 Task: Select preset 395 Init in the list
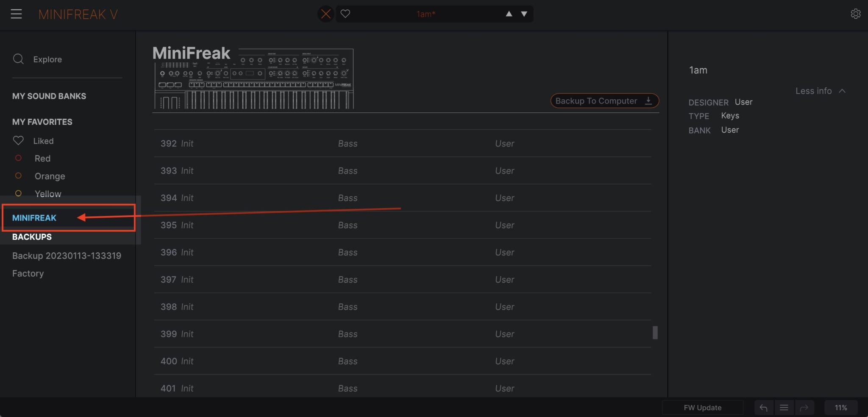pyautogui.click(x=297, y=225)
